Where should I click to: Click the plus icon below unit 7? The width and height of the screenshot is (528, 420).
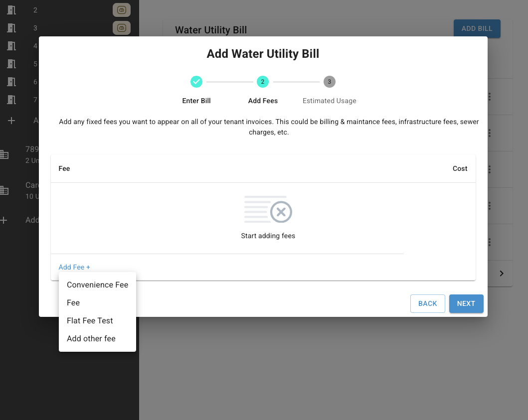pyautogui.click(x=11, y=121)
